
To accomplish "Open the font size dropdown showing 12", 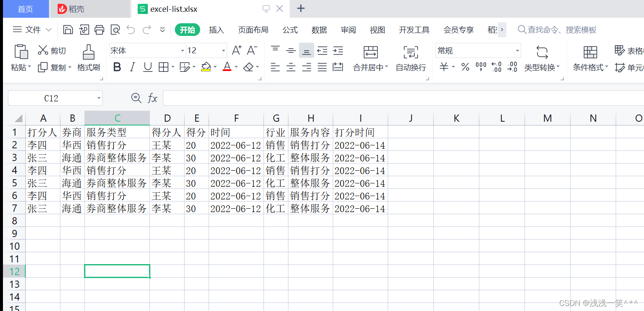I will pyautogui.click(x=223, y=51).
